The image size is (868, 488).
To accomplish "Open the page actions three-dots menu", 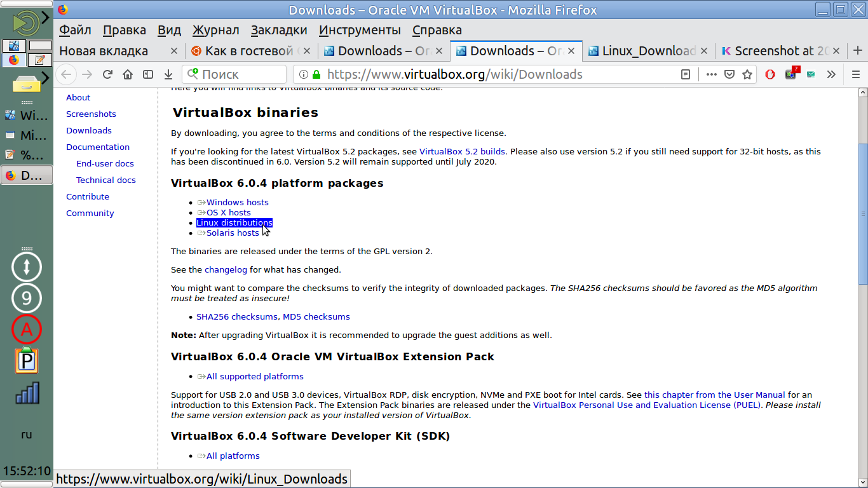I will 712,74.
